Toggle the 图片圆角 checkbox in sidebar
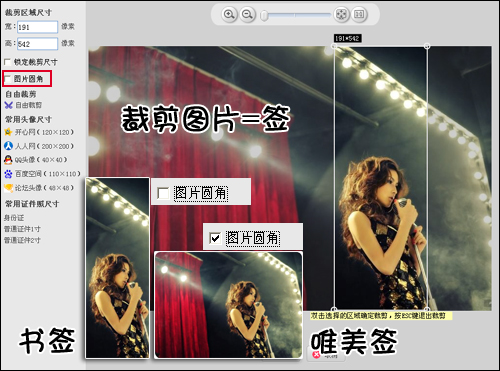This screenshot has width=500, height=371. click(7, 79)
